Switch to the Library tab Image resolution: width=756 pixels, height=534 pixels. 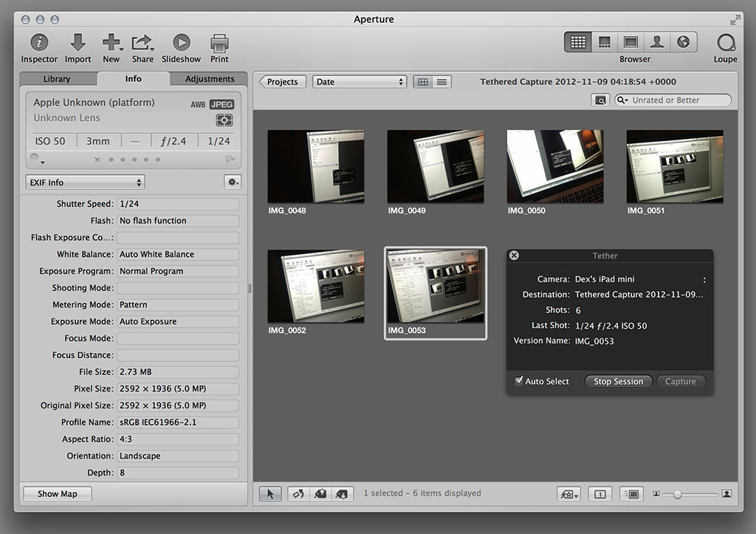click(x=57, y=79)
